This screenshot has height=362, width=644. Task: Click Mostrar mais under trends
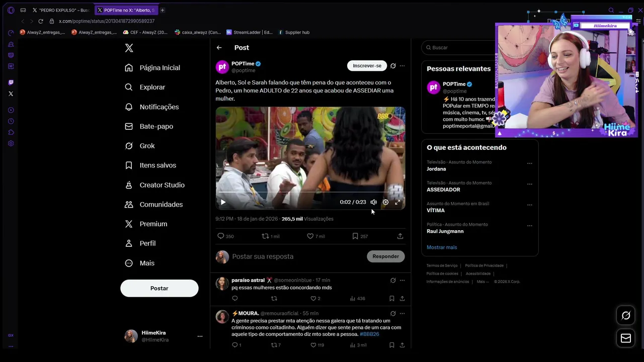point(442,247)
